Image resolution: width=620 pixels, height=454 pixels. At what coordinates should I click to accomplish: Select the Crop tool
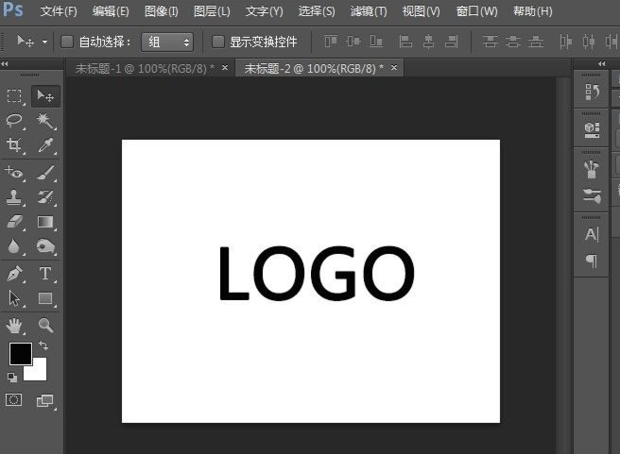(x=14, y=145)
